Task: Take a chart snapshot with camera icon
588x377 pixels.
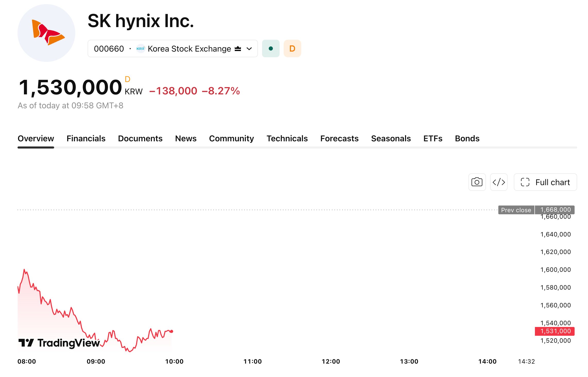Action: (x=477, y=182)
